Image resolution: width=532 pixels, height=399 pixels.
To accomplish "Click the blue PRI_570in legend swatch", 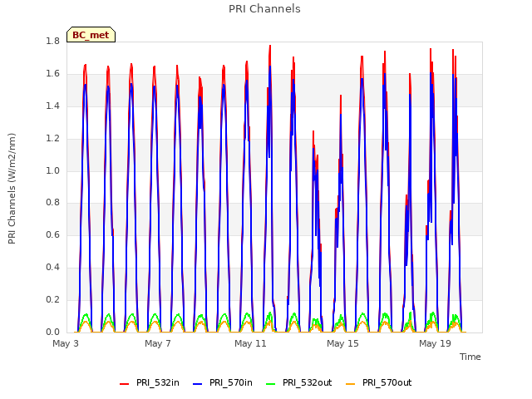I will pos(198,383).
